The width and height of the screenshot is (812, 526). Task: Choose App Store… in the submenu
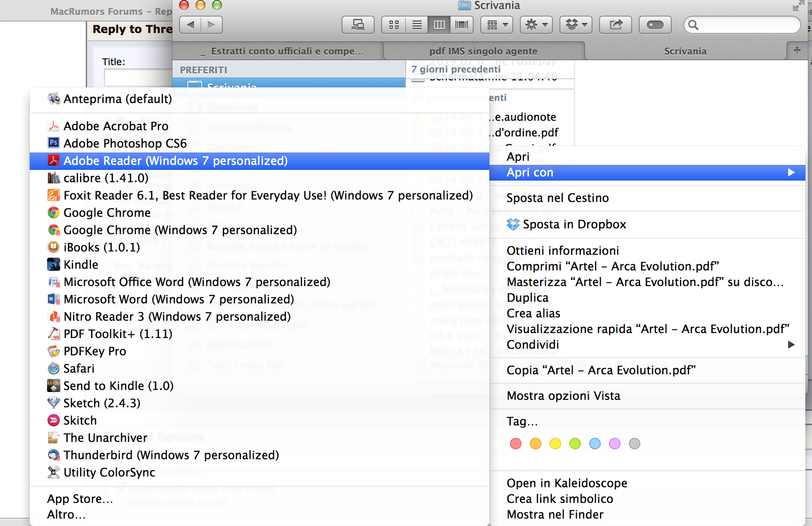point(260,499)
